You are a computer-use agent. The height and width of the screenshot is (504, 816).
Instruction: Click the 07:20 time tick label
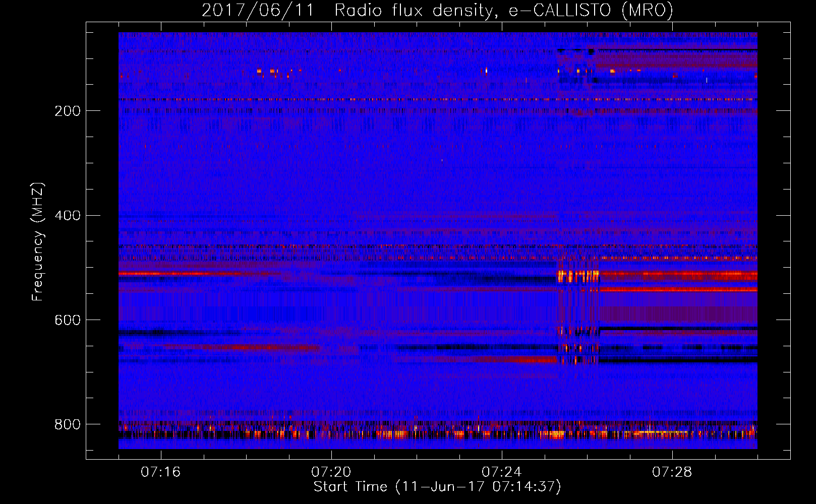(331, 472)
